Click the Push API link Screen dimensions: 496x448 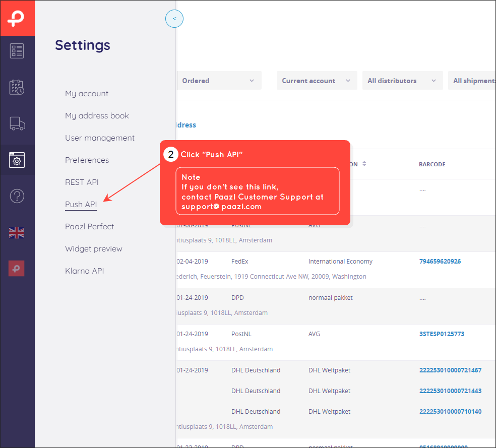[x=81, y=205]
